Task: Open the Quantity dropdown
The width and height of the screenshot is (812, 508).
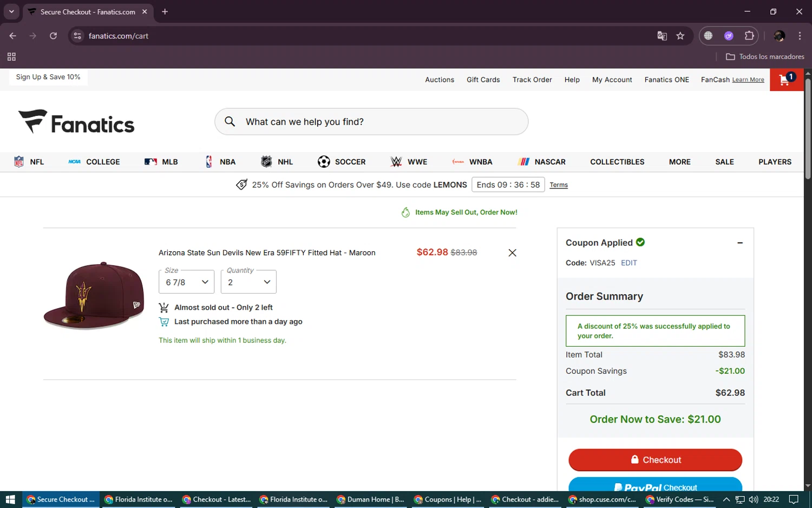Action: pos(248,282)
